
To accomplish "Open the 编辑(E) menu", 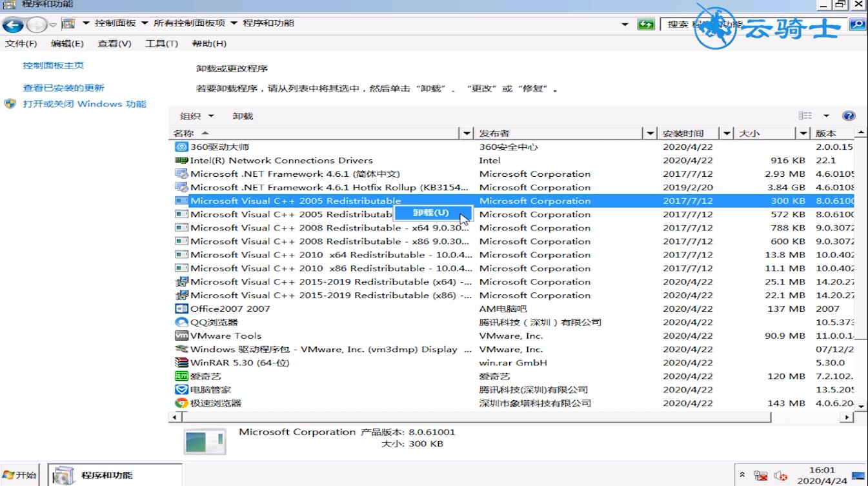I will tap(68, 44).
